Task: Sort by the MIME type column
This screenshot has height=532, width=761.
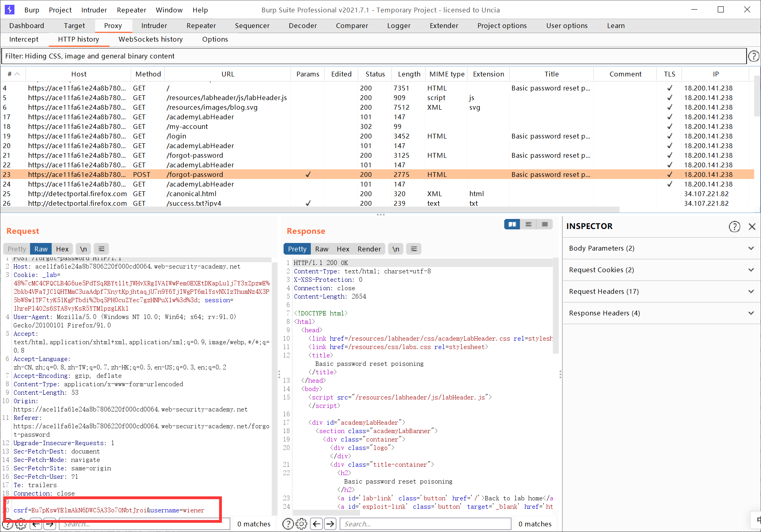Action: pyautogui.click(x=447, y=74)
